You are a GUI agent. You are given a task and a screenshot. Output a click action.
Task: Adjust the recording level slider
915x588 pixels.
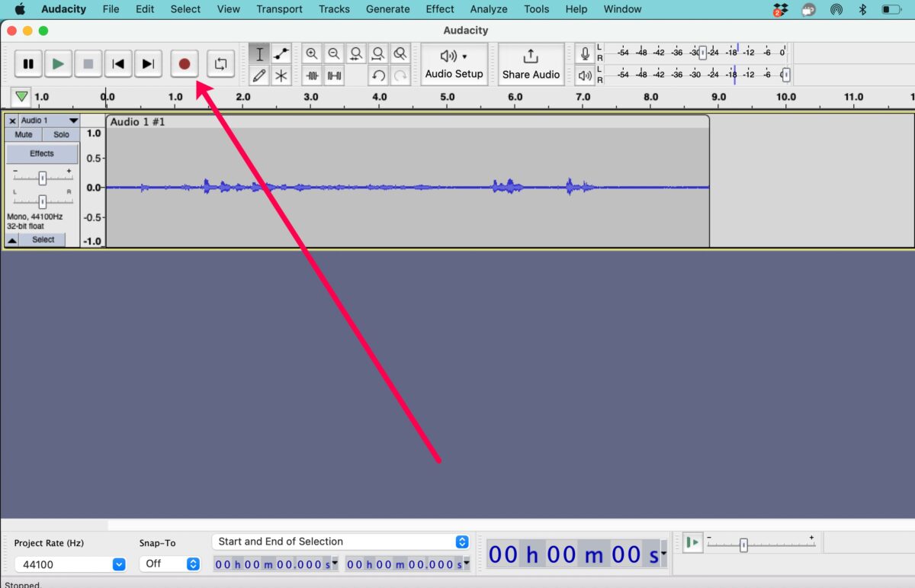(x=703, y=53)
